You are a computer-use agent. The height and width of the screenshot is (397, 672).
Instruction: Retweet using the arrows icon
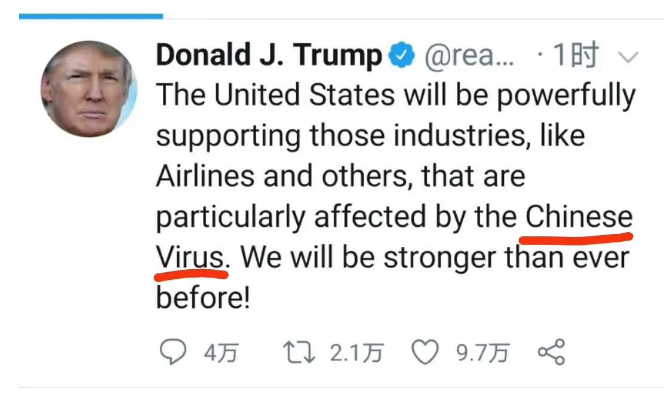[x=299, y=352]
